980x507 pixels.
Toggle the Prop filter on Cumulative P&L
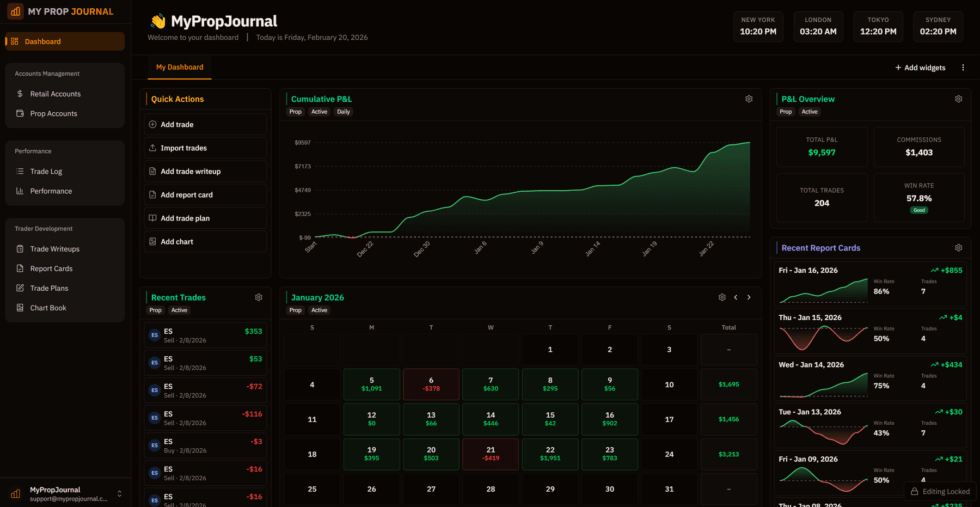(295, 112)
